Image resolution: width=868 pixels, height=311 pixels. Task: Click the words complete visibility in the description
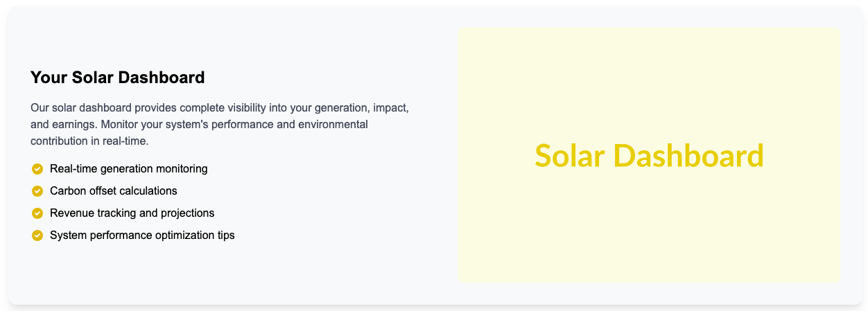(221, 108)
